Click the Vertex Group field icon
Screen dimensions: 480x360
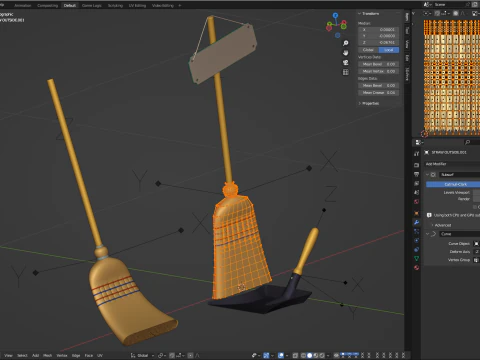click(476, 260)
